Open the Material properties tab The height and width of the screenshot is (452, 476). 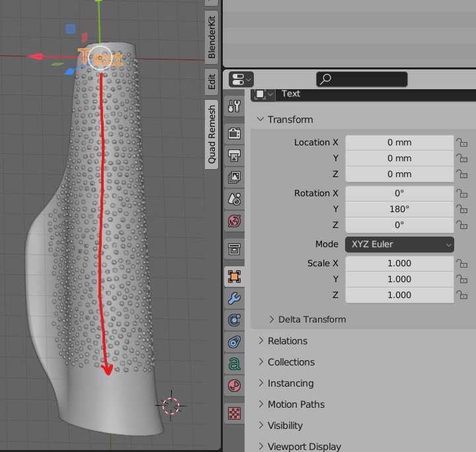tap(234, 386)
